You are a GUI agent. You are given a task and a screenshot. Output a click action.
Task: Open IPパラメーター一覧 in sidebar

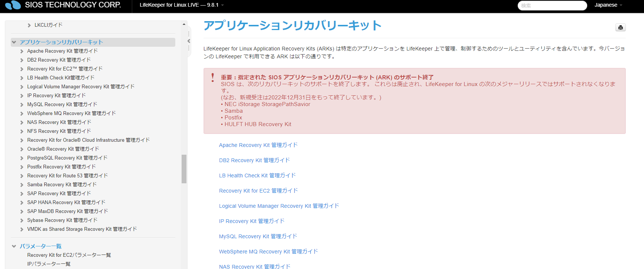click(49, 264)
